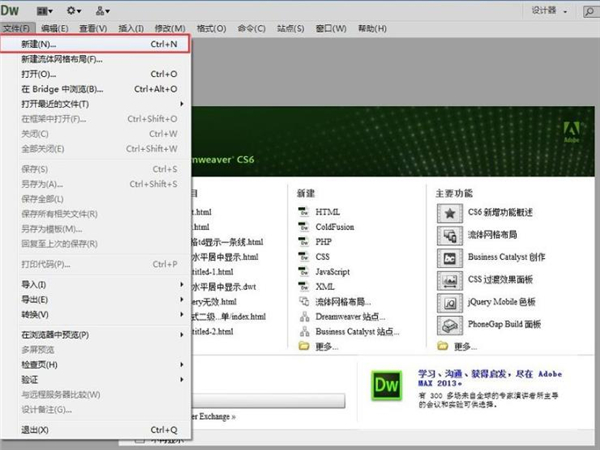The image size is (600, 450).
Task: Click the Dreamweaver 站点... link
Action: [x=350, y=316]
